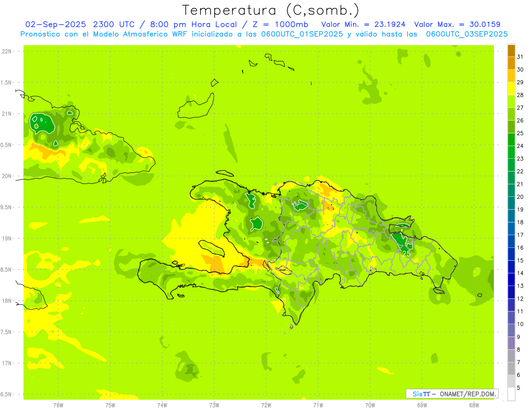532x411 pixels.
Task: Click the white "25" contour label on the map
Action: tap(406, 254)
